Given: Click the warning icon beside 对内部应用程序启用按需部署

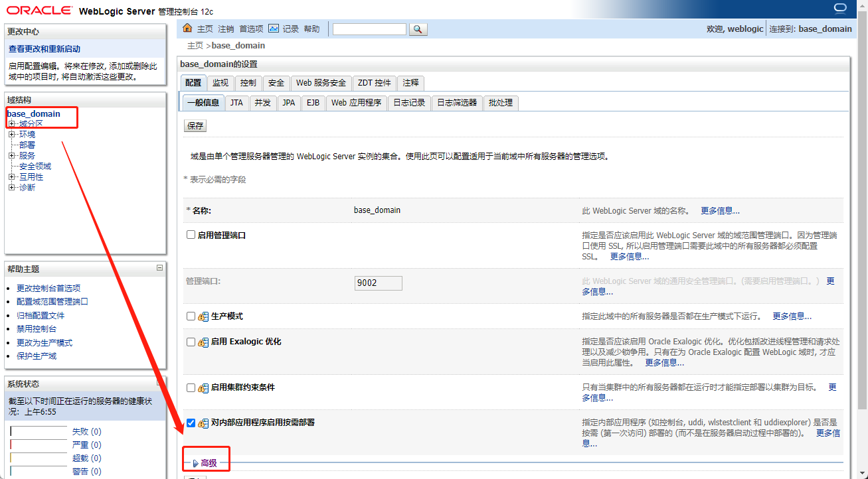Looking at the screenshot, I should (x=203, y=423).
